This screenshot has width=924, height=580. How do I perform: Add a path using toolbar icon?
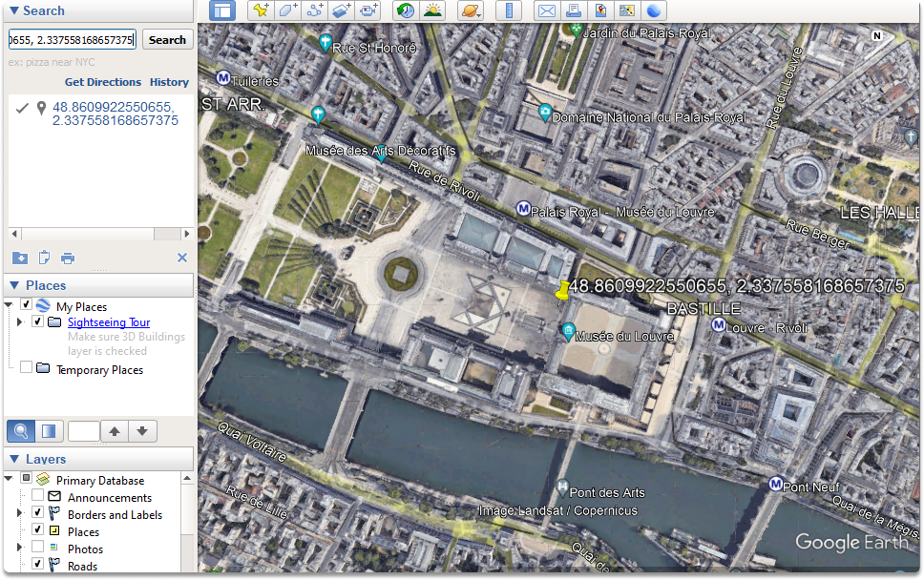pos(315,10)
